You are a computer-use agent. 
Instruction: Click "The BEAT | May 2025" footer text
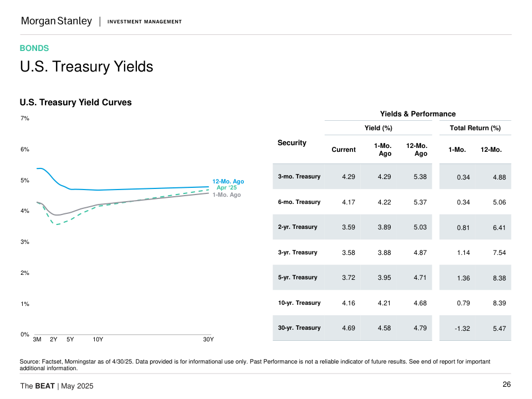coord(57,386)
